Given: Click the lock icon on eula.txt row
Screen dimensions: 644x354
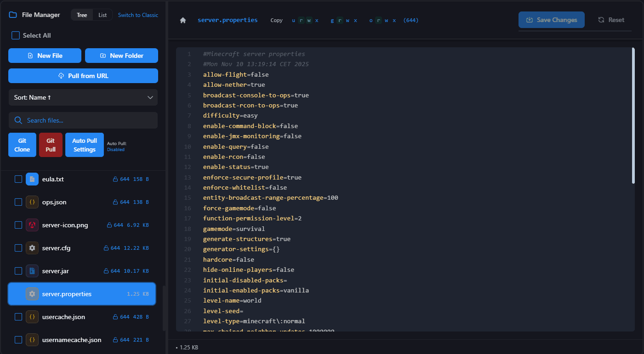Looking at the screenshot, I should [115, 179].
